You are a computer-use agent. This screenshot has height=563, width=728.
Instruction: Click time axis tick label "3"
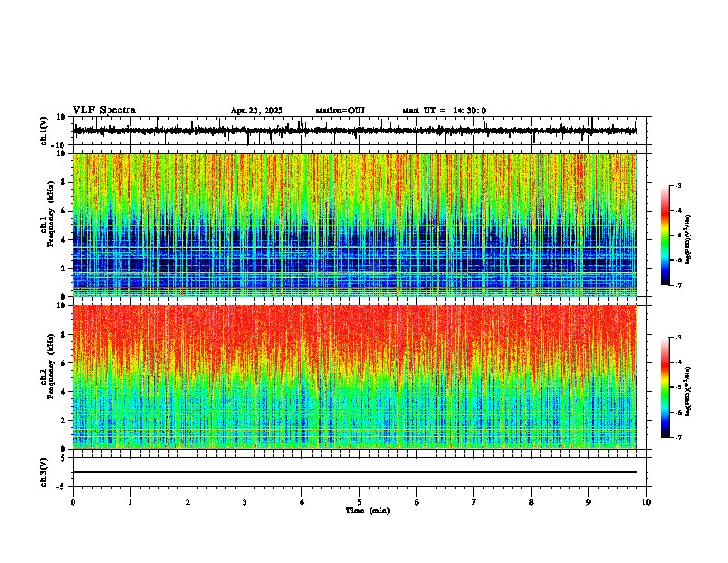(245, 502)
